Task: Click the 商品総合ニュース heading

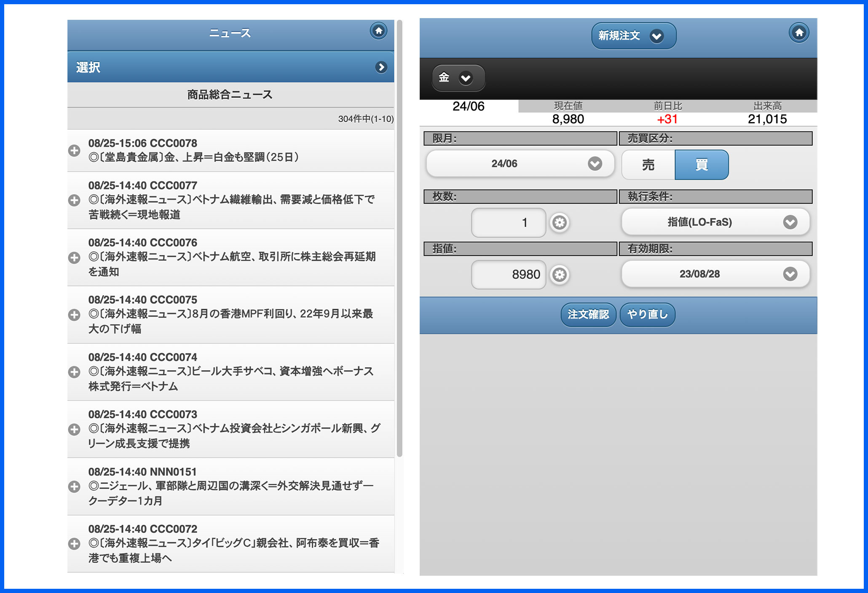Action: coord(230,95)
